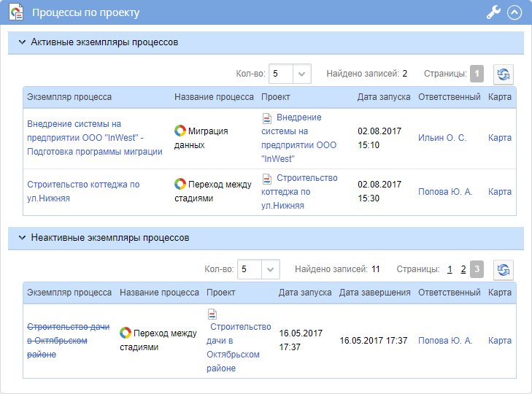
Task: Go to page 1 of inactive instances
Action: click(450, 269)
